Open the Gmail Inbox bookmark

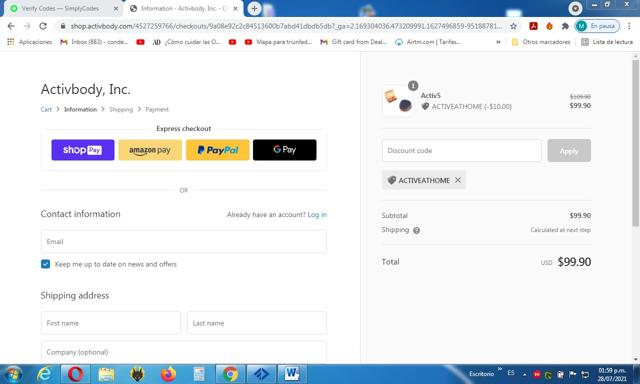click(94, 42)
